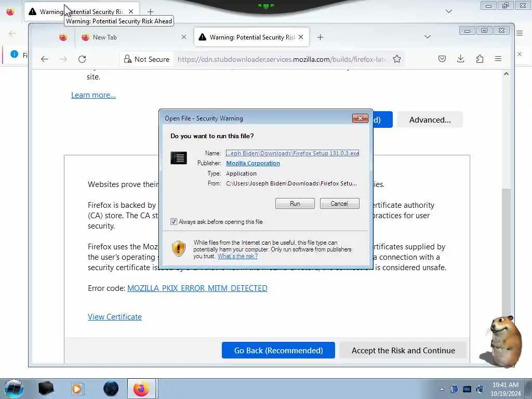Screen dimensions: 532x399
Task: Open the front window hamburger menu
Action: coord(498,59)
